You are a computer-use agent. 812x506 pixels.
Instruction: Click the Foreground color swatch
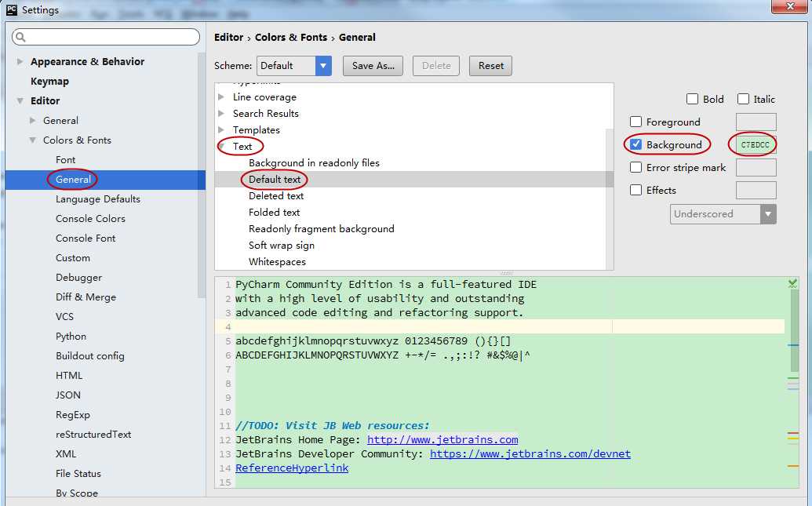tap(756, 122)
